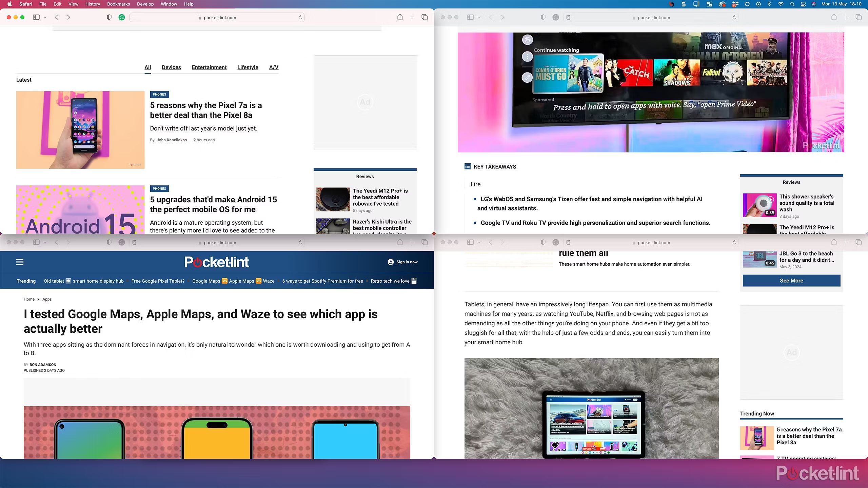Show tab overview in top-right Safari window
Screen dimensions: 868x488
pyautogui.click(x=859, y=17)
